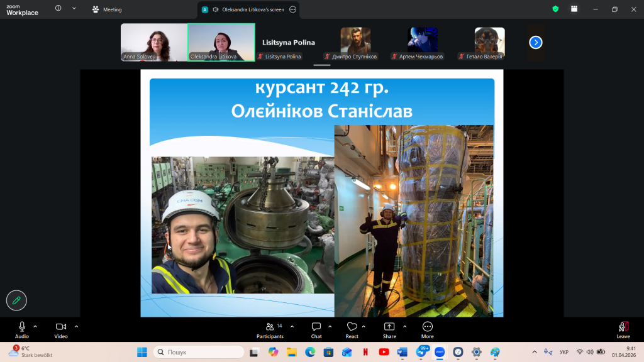This screenshot has width=644, height=362.
Task: Open the Participants list
Action: [x=270, y=329]
